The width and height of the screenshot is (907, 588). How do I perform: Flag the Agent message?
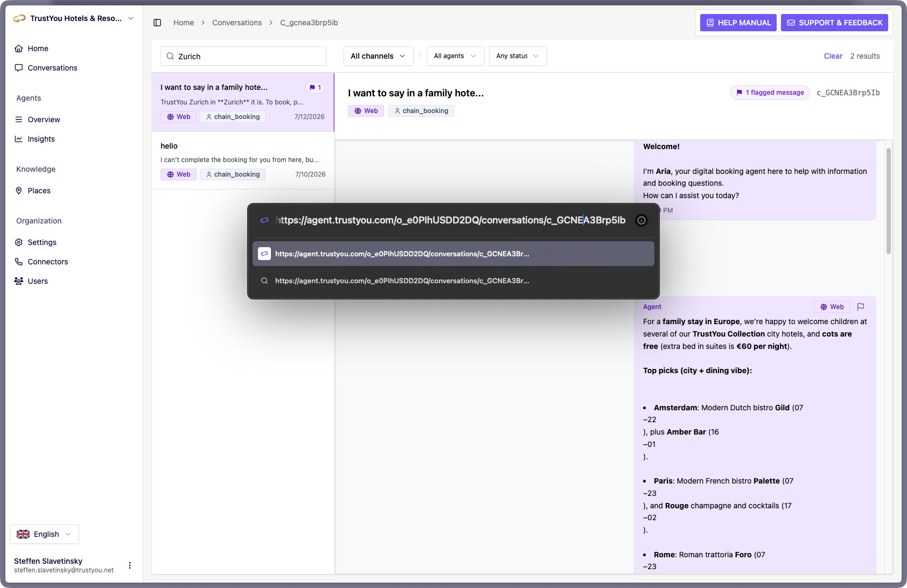(x=861, y=307)
